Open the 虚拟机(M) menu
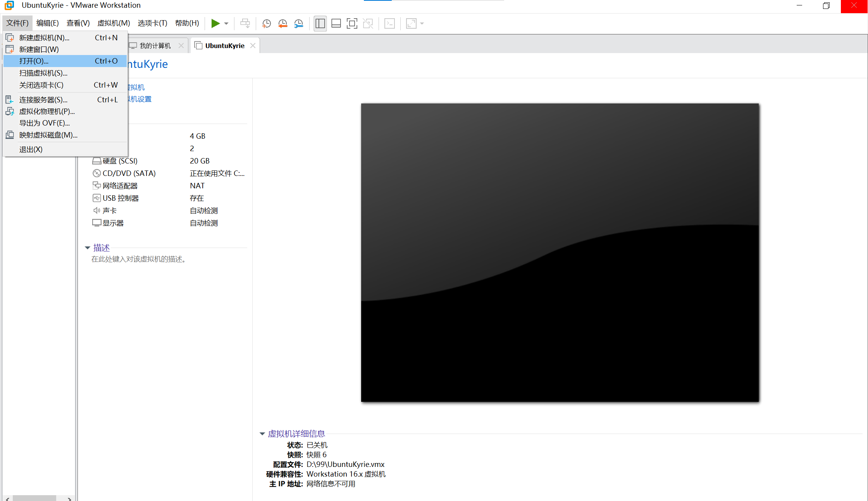The height and width of the screenshot is (501, 868). (x=114, y=23)
